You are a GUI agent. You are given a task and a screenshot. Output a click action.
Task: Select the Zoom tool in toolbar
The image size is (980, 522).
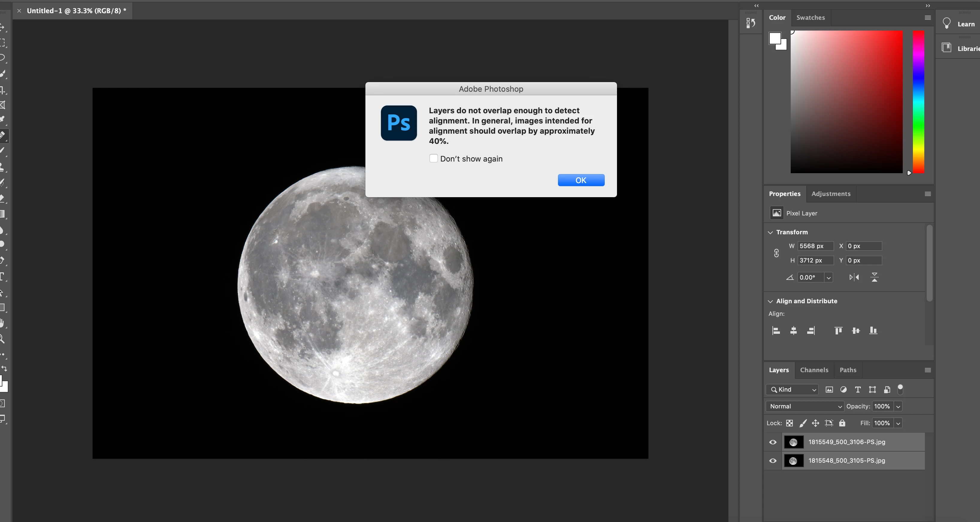2,339
